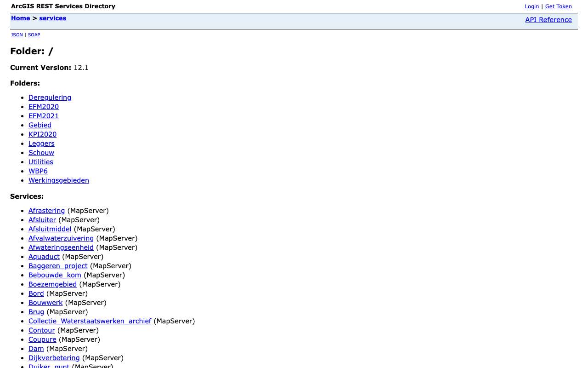Open the Afsluiter MapServer service
The height and width of the screenshot is (368, 588).
42,220
